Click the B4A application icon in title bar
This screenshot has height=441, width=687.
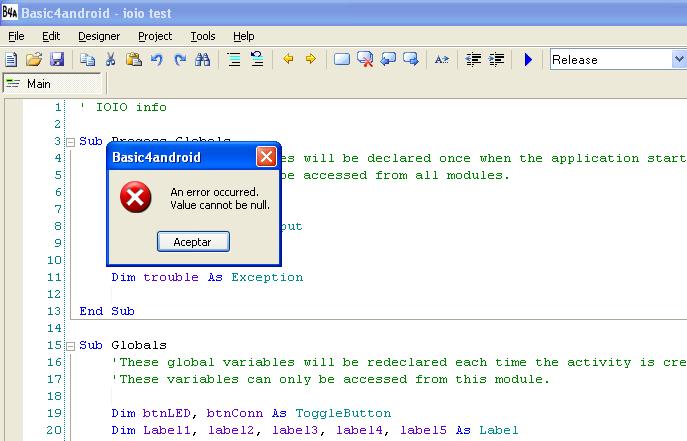pos(10,12)
